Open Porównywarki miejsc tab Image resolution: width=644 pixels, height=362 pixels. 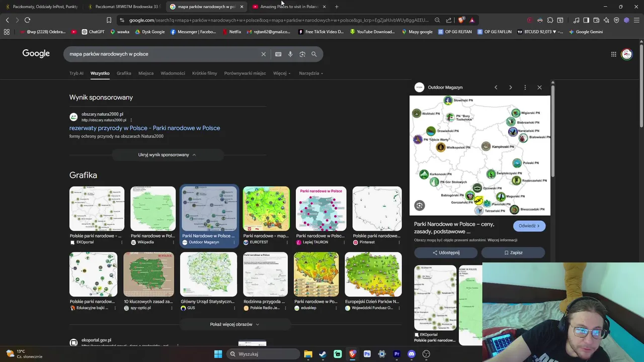pos(245,73)
